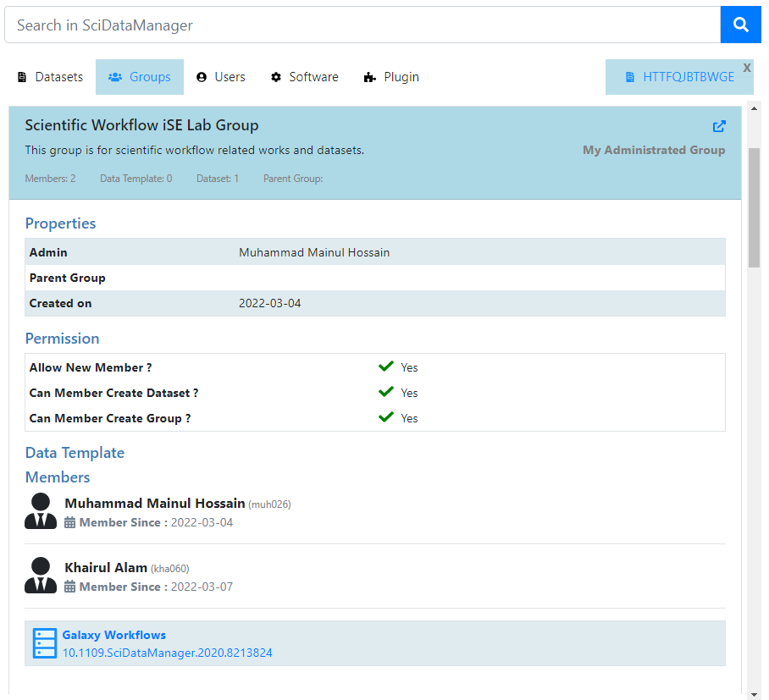Click the Members section heading
Screen dimensions: 769x700
coord(58,477)
